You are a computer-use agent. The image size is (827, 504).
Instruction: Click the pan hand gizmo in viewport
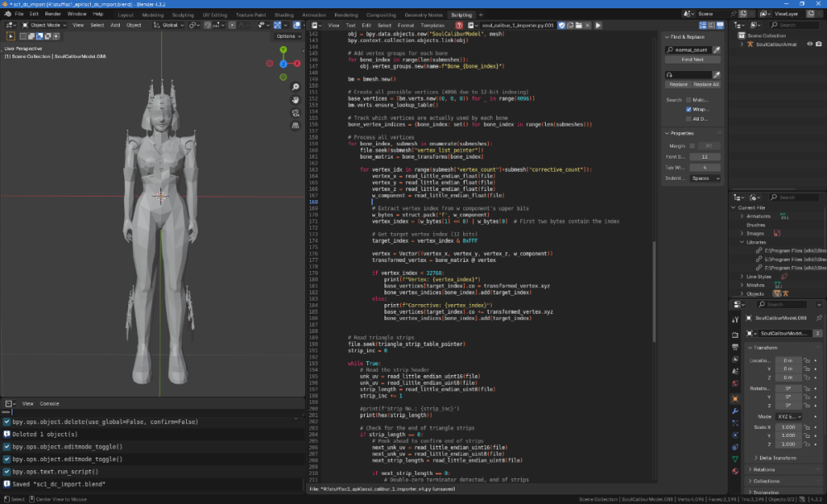tap(296, 99)
